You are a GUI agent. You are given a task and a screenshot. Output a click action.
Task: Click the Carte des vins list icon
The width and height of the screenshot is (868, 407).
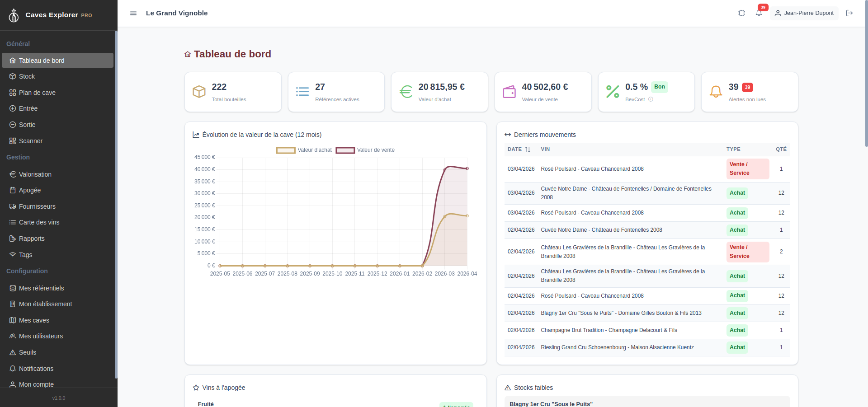pos(13,222)
